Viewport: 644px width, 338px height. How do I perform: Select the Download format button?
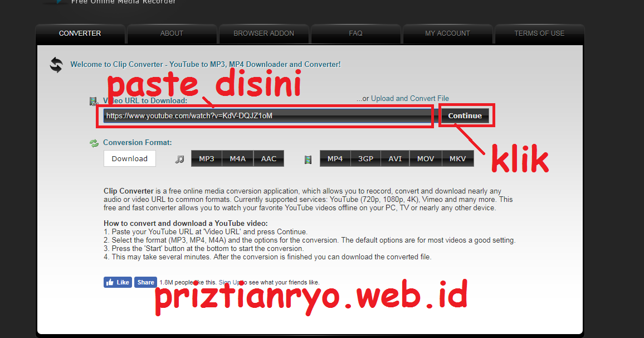pyautogui.click(x=129, y=159)
